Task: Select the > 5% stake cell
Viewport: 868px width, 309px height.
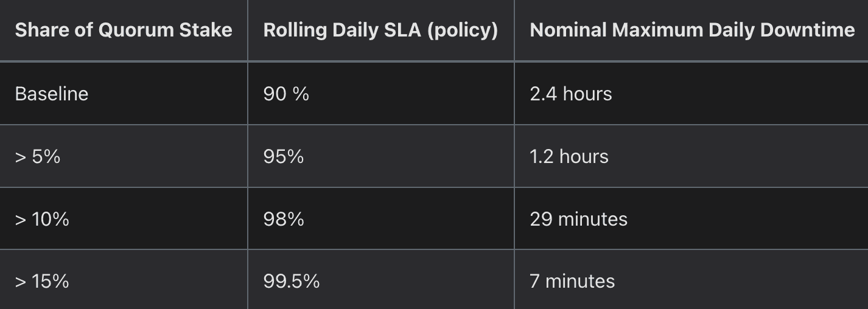Action: 38,156
